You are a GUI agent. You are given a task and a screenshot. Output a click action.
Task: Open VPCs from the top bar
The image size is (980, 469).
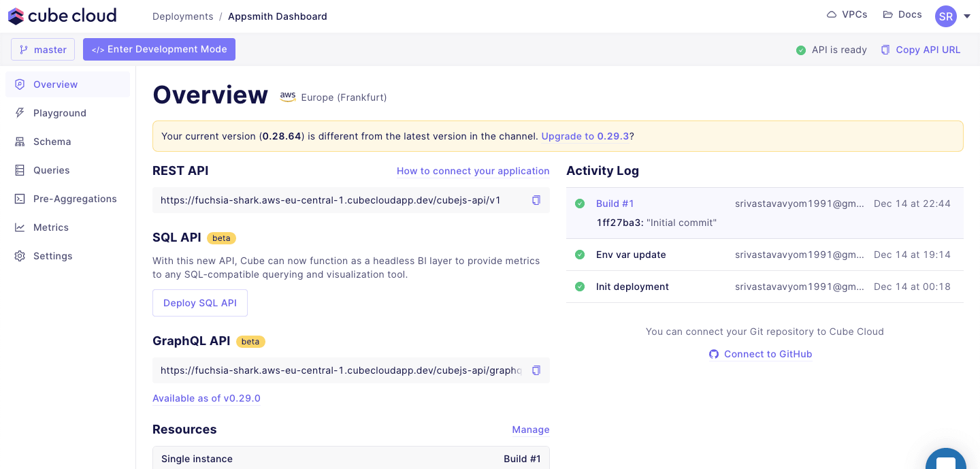tap(847, 15)
